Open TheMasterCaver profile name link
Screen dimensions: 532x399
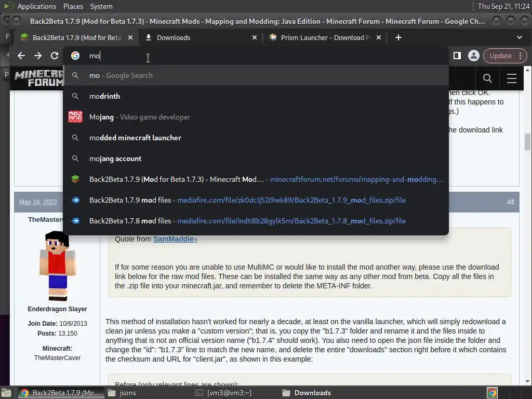point(46,220)
